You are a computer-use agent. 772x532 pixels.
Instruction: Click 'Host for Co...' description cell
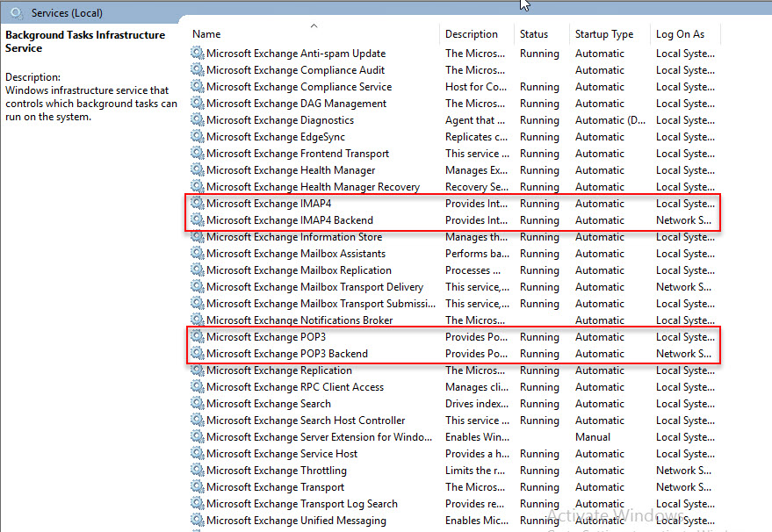(476, 87)
